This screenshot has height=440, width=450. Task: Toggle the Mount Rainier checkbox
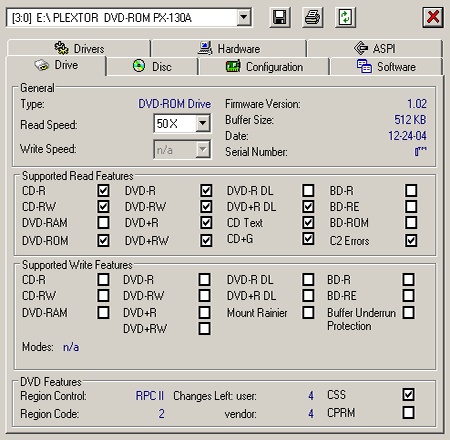click(x=308, y=313)
